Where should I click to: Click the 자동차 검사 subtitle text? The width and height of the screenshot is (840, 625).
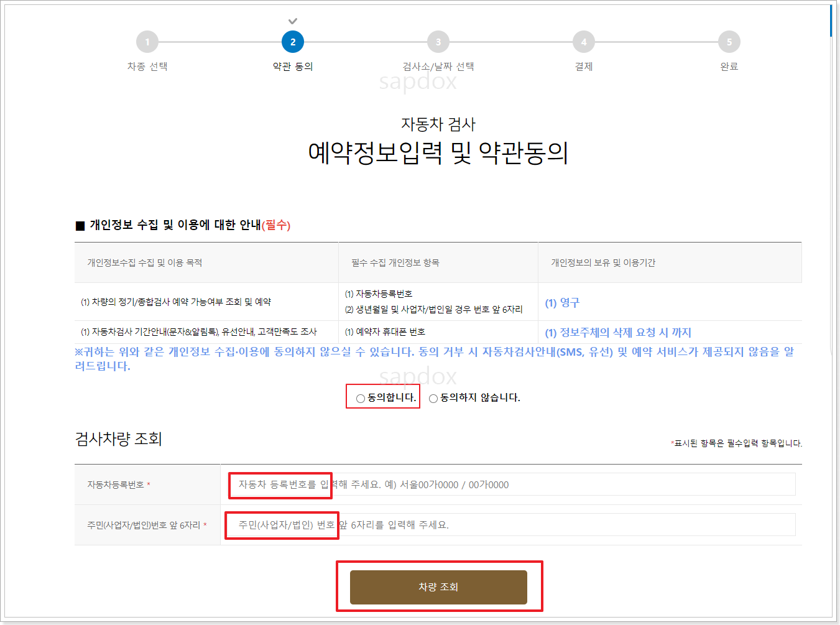(438, 124)
